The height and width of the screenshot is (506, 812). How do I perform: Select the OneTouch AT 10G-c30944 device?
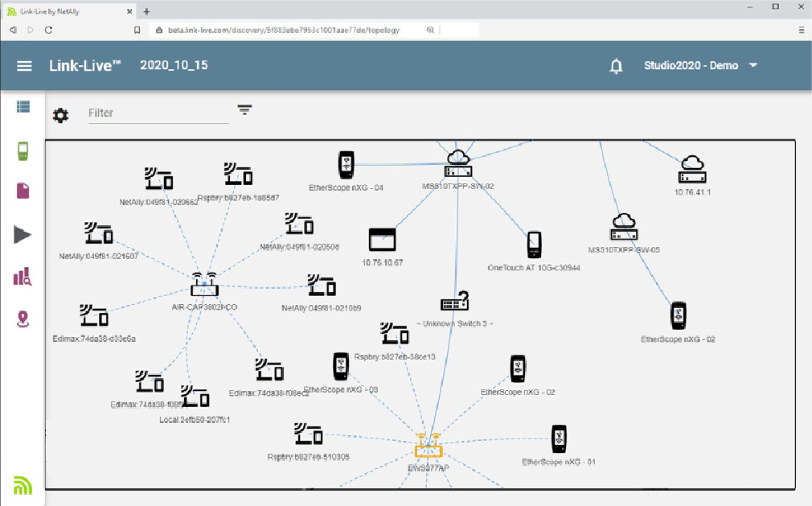534,245
